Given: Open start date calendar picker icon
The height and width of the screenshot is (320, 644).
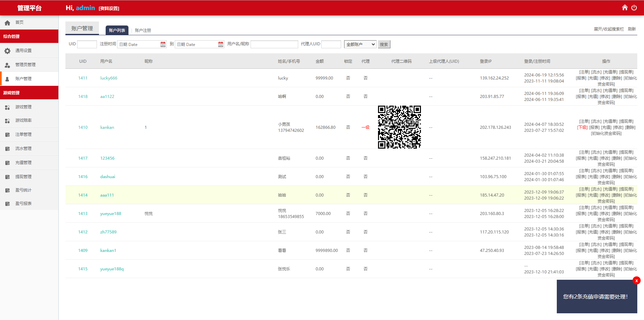Looking at the screenshot, I should (x=163, y=44).
